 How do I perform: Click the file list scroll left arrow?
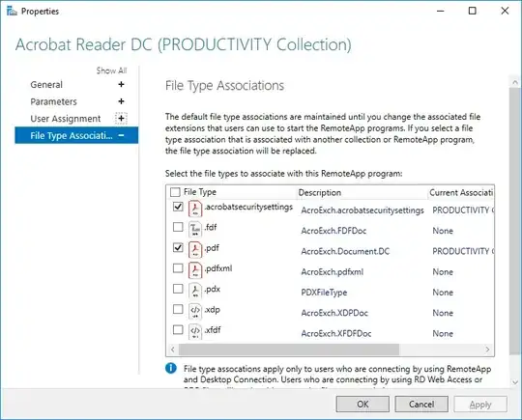click(x=172, y=350)
